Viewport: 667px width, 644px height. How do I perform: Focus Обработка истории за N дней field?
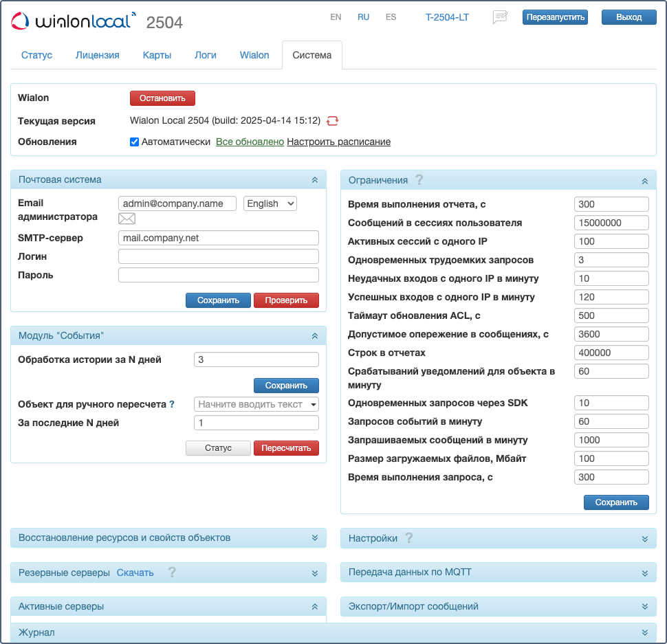(256, 359)
